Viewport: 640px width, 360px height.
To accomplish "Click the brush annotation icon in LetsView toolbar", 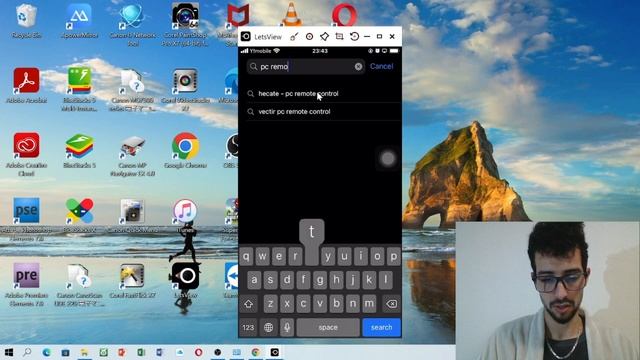I will tap(294, 37).
